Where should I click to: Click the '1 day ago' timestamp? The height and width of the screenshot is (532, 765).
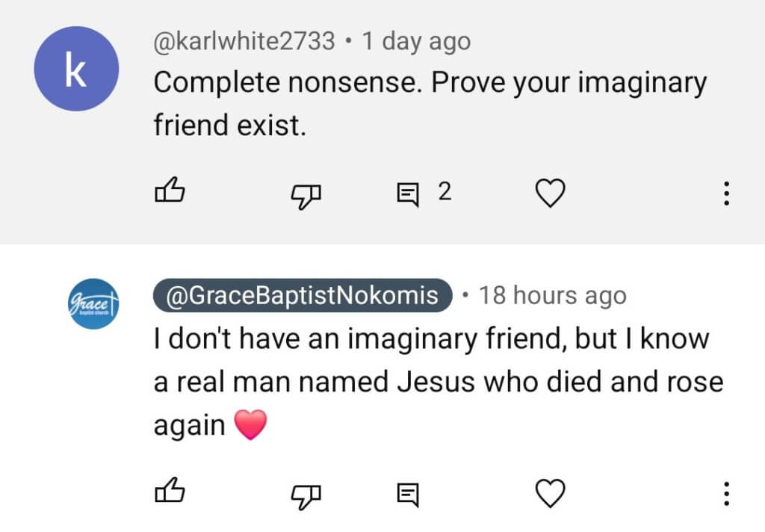pos(416,41)
